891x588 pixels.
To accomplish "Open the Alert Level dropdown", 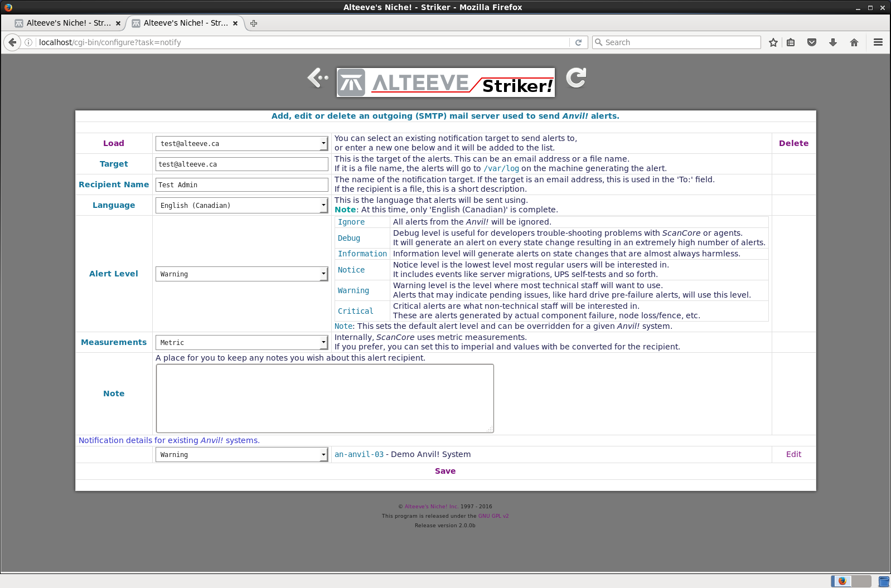I will (241, 274).
